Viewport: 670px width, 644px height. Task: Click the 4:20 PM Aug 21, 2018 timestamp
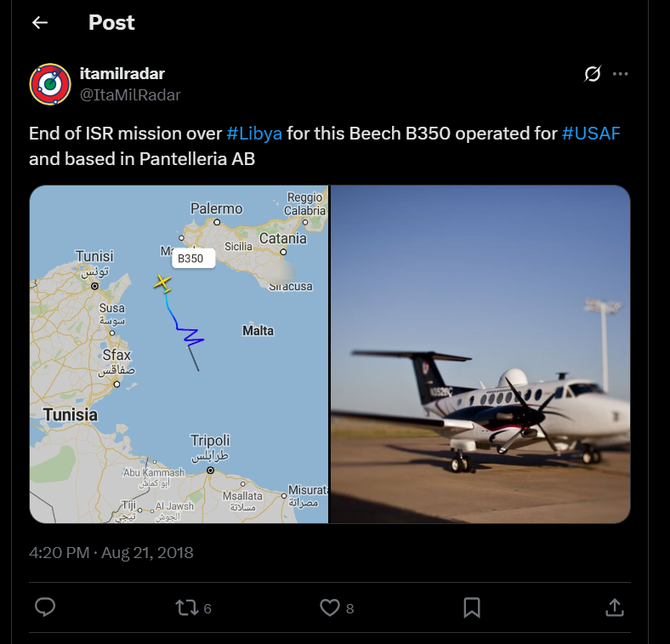click(x=111, y=552)
